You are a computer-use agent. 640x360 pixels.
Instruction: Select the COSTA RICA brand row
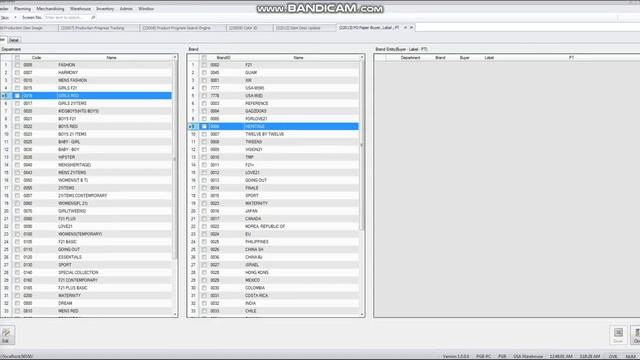pos(273,296)
